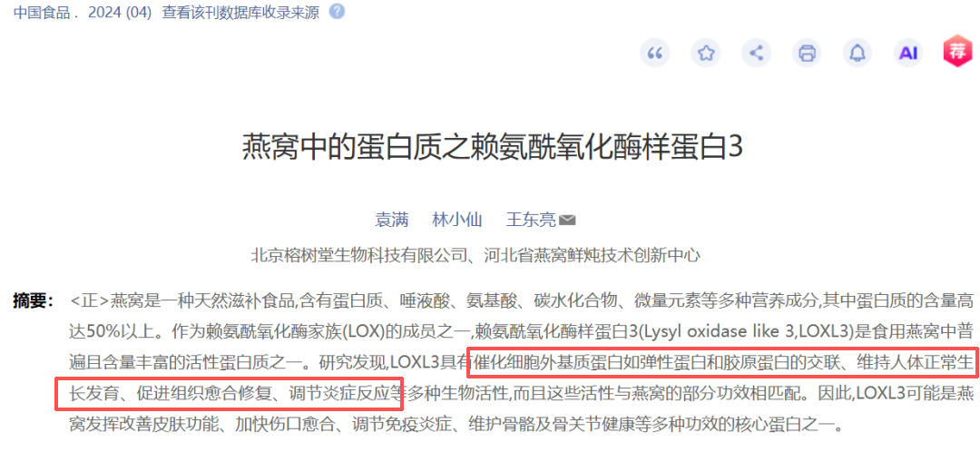Click 查看该刊数据库收录来源 link

pos(240,13)
